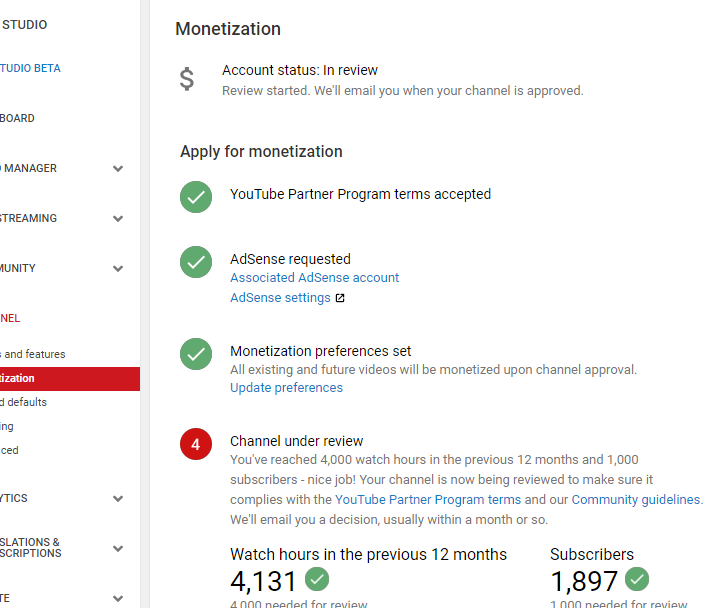Open Studio Beta link in sidebar
This screenshot has height=608, width=724.
30,68
